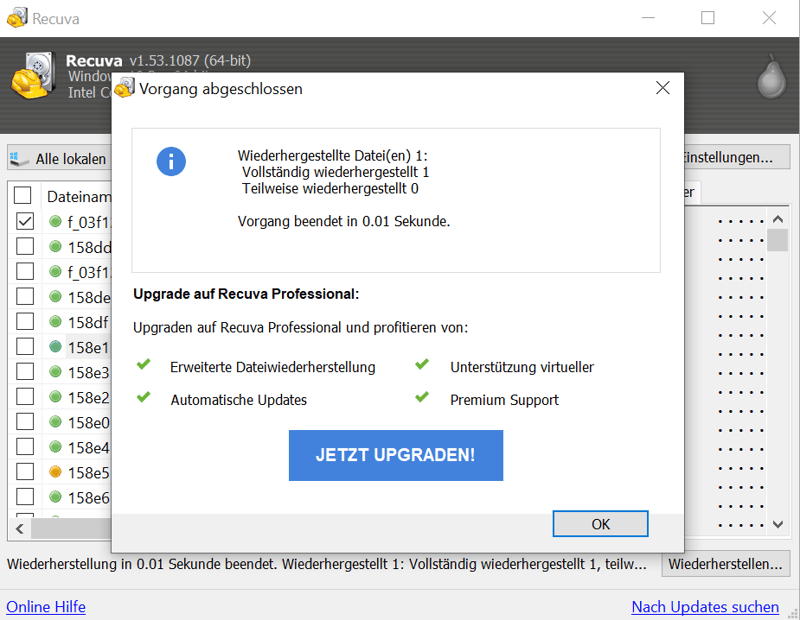
Task: Click the JETZT UPGRADEN! button
Action: [395, 455]
